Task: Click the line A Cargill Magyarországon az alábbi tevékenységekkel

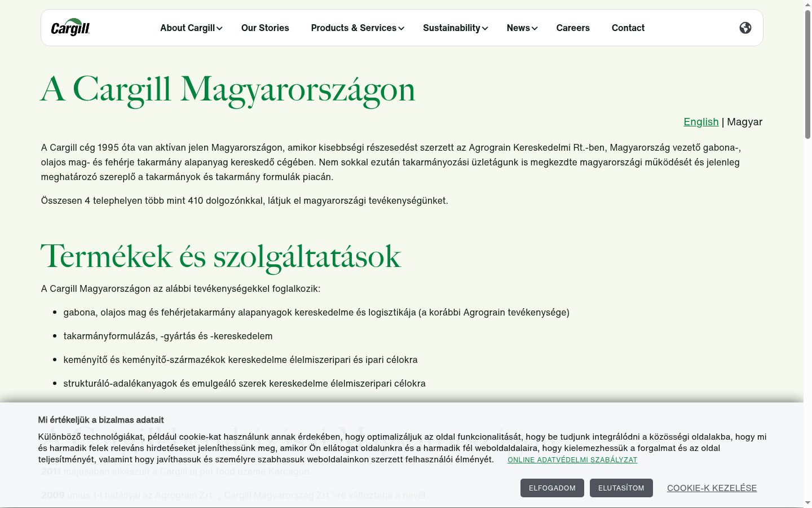Action: point(180,288)
